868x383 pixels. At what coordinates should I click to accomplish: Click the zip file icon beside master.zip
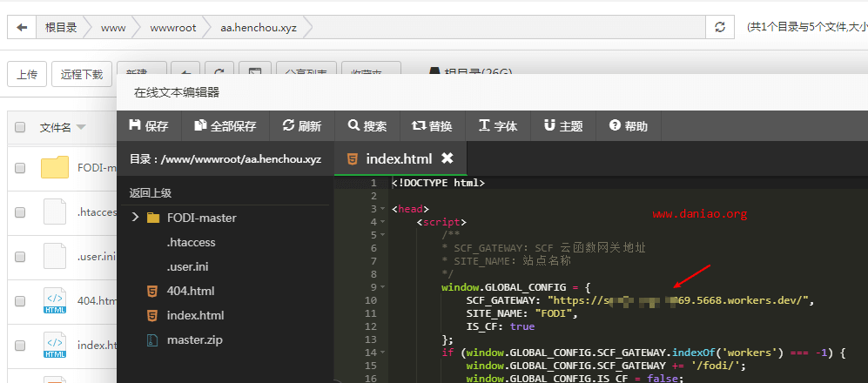[x=152, y=339]
